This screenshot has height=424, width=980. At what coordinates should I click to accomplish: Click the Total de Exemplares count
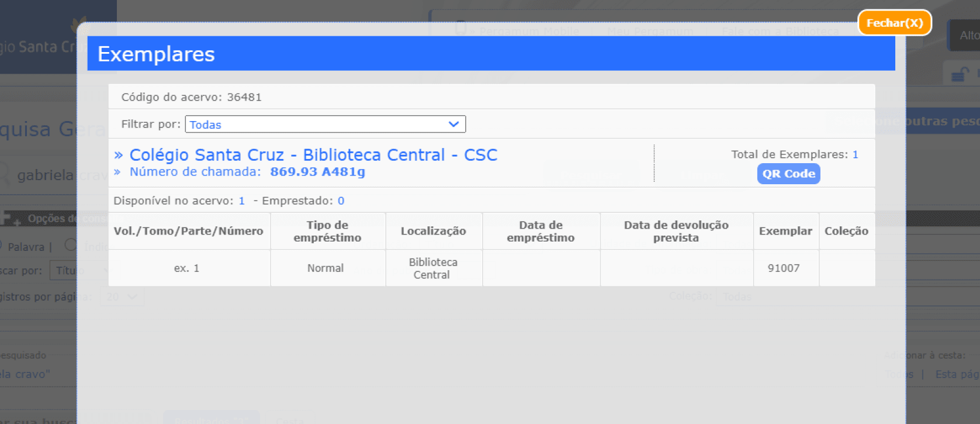(x=855, y=154)
